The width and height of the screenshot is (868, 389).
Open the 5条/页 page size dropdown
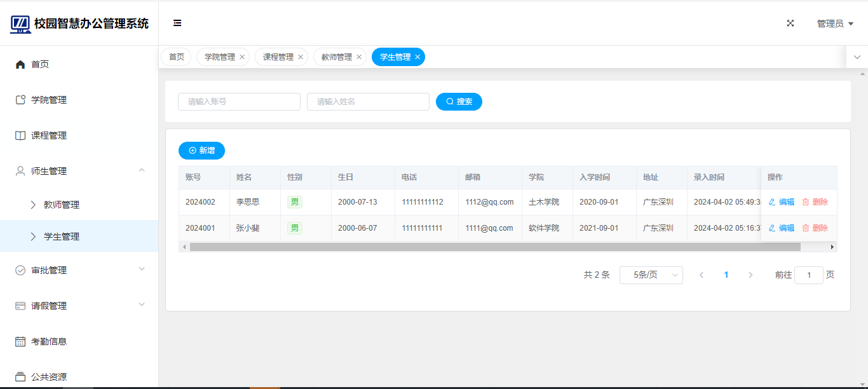(x=651, y=275)
